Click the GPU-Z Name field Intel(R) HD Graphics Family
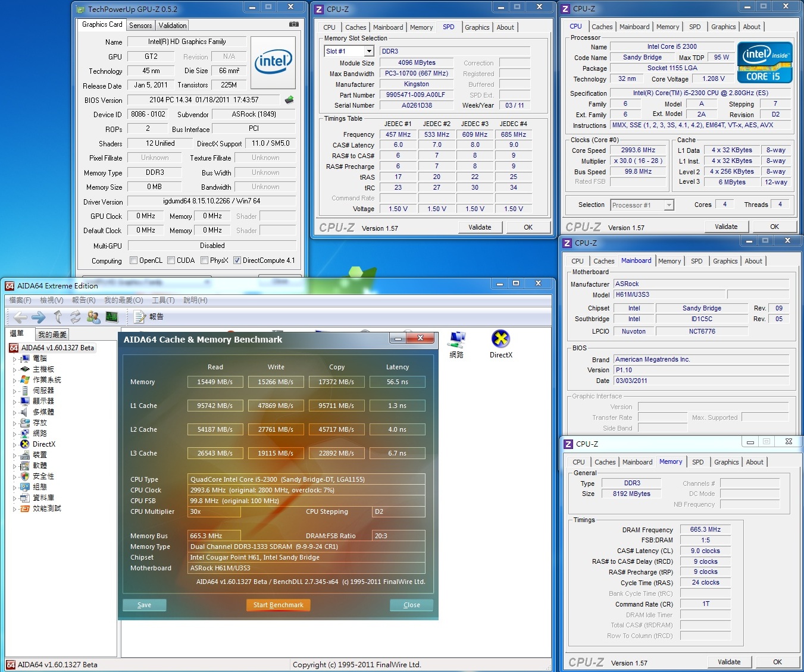This screenshot has width=804, height=672. pos(187,42)
